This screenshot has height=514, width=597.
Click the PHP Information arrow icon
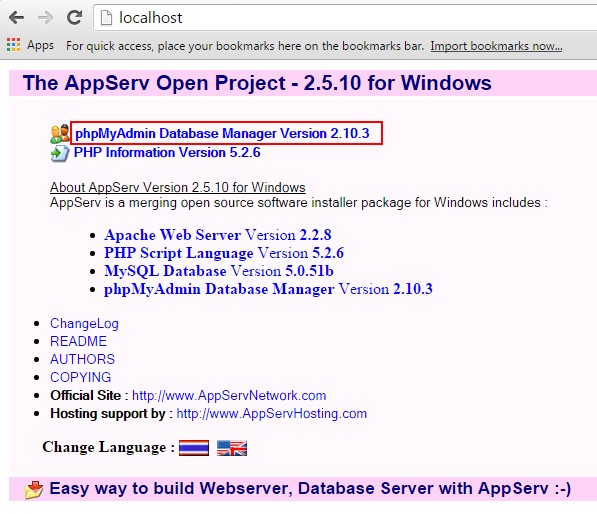tap(60, 153)
